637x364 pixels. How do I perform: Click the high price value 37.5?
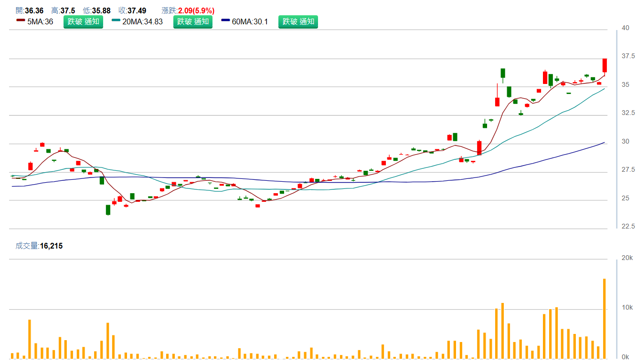coord(68,10)
